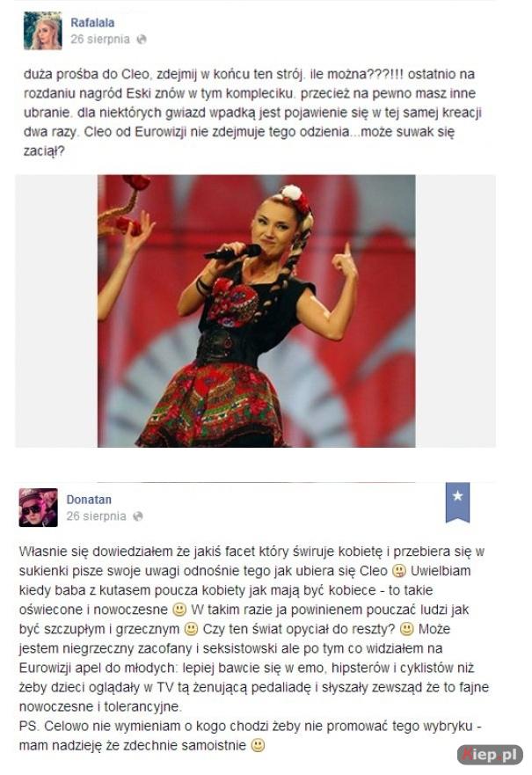The width and height of the screenshot is (532, 775).
Task: Open the 26 sierpnia timestamp under Donatan
Action: (x=96, y=516)
